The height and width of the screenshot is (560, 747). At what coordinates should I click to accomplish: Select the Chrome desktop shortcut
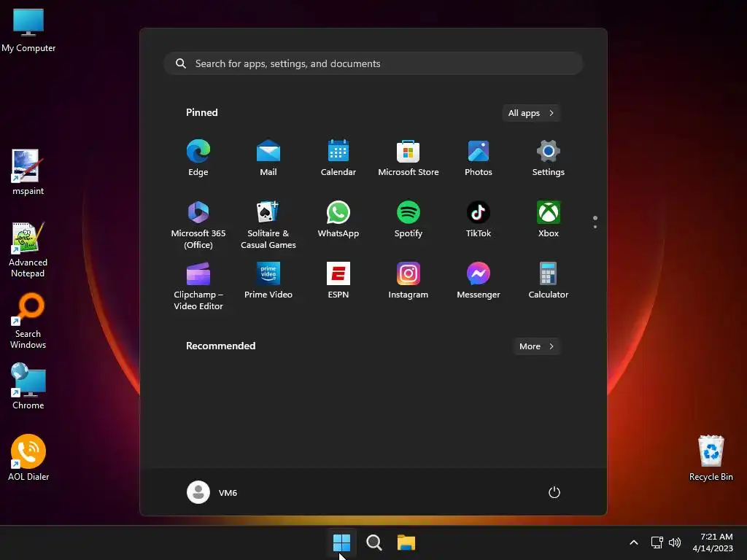[28, 386]
